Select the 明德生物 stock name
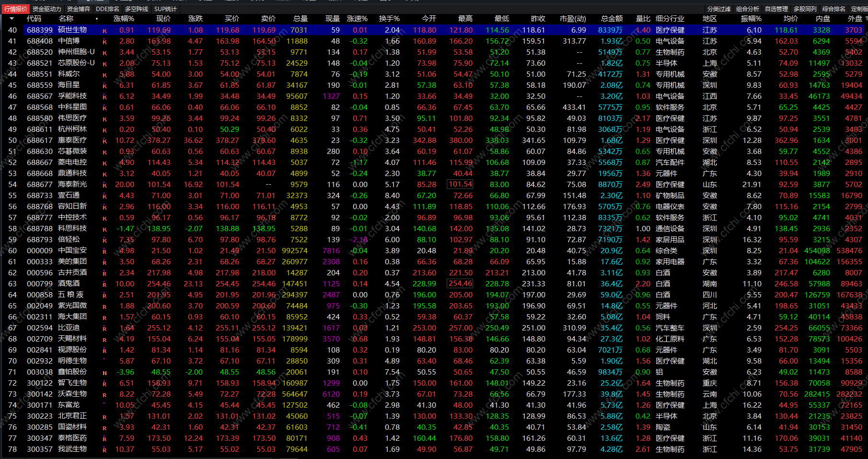Image resolution: width=868 pixels, height=459 pixels. [72, 361]
